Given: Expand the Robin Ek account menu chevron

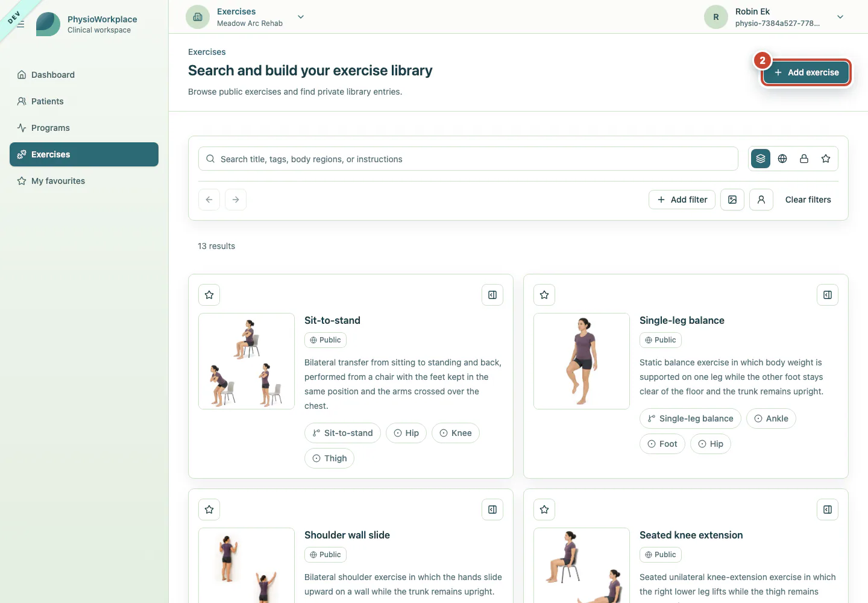Looking at the screenshot, I should coord(840,17).
